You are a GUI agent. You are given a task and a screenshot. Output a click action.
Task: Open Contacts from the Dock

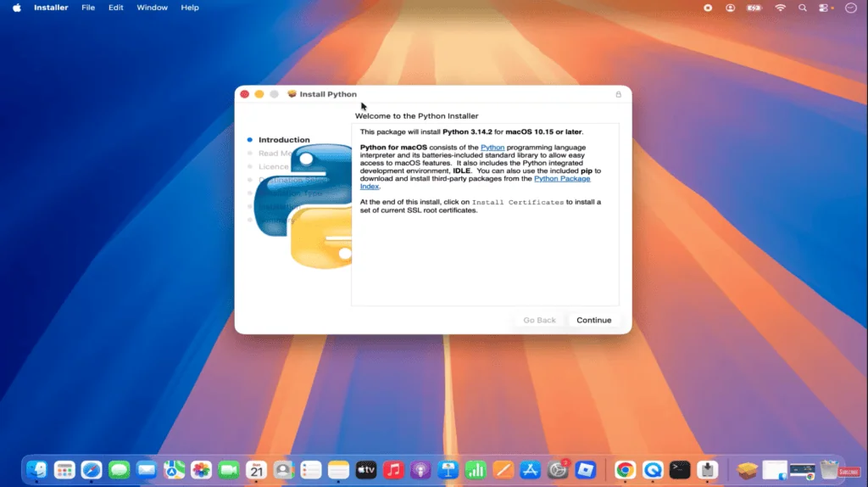pos(283,470)
